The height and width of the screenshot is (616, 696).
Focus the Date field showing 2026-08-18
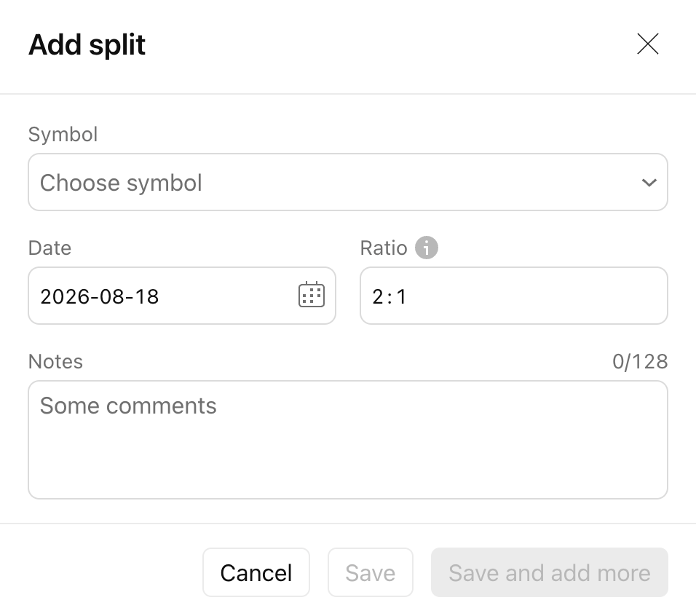(x=182, y=296)
